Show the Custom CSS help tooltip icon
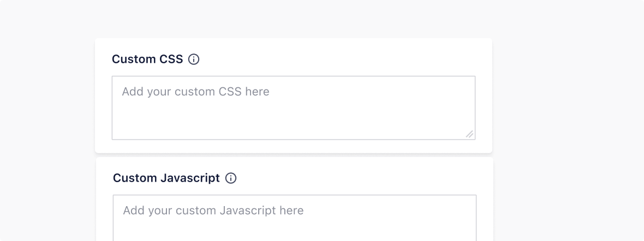 194,59
